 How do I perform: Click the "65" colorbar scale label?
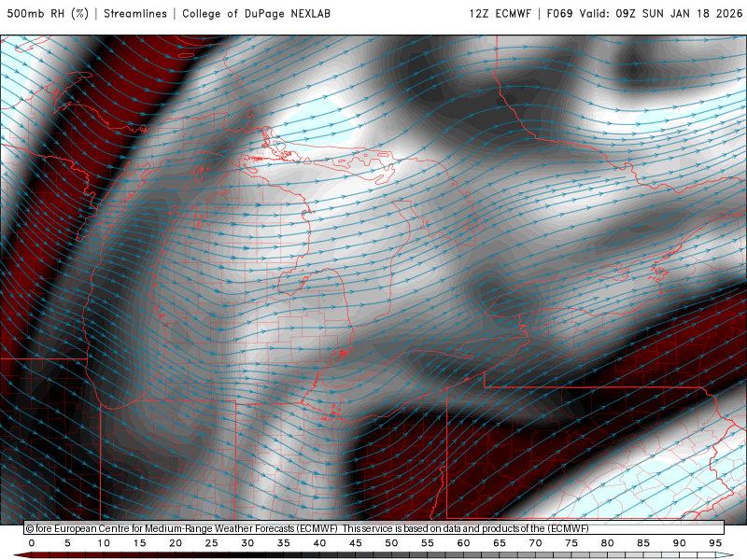click(x=500, y=543)
